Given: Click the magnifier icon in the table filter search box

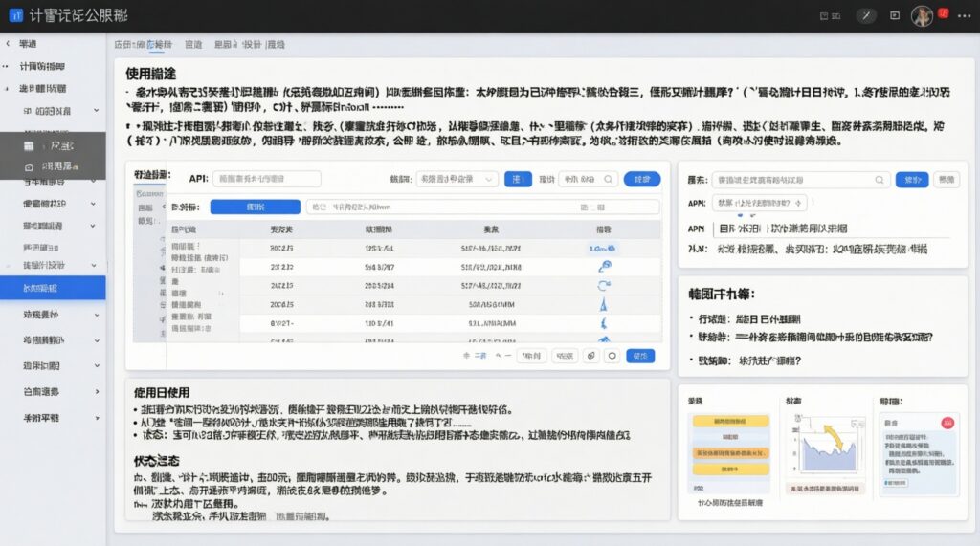Looking at the screenshot, I should click(609, 179).
